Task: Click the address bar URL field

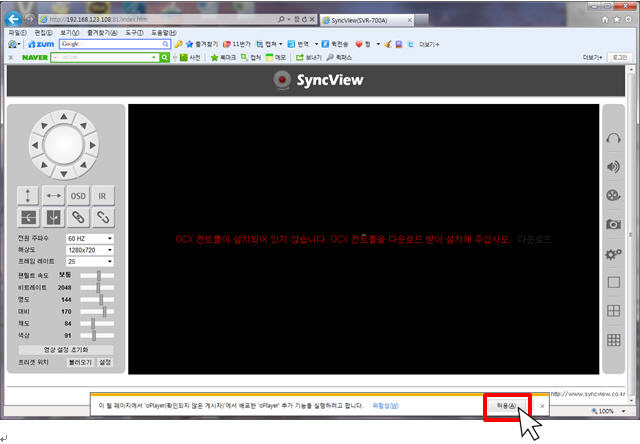Action: 159,19
